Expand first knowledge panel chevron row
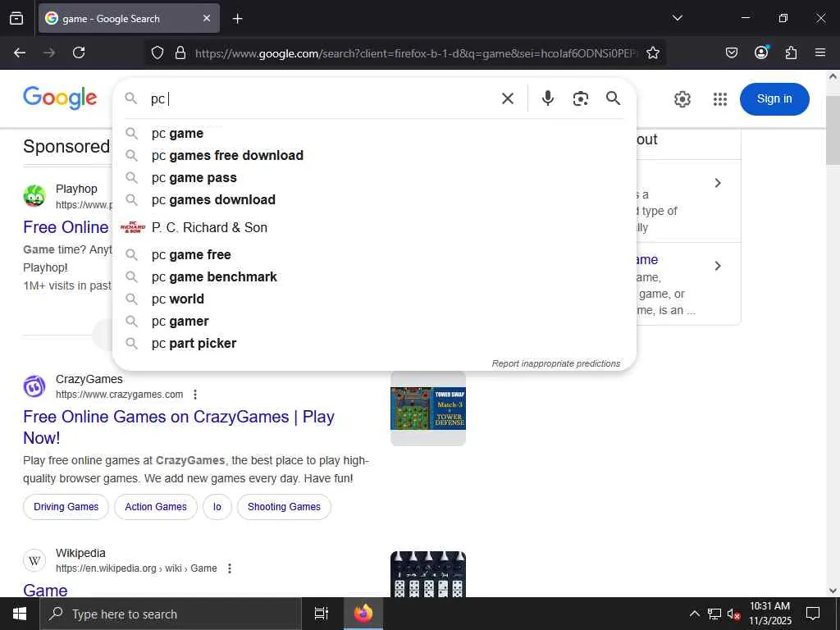 718,183
